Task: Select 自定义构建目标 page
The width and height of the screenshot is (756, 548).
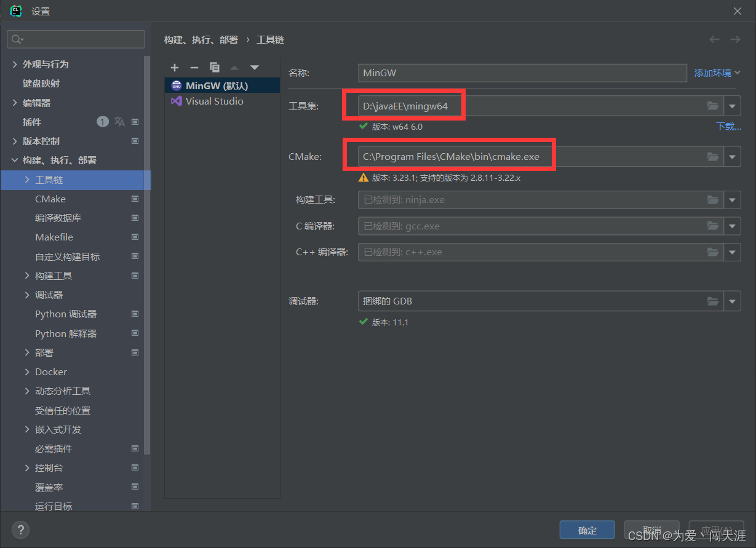Action: tap(68, 256)
